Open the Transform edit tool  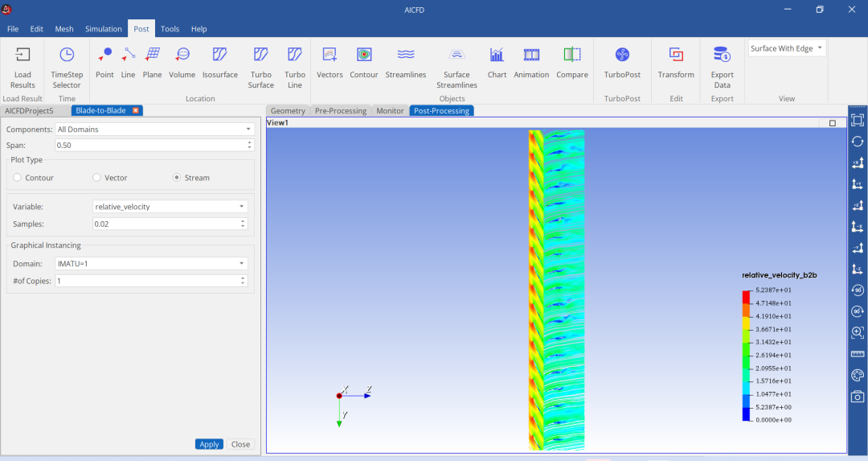(x=676, y=63)
